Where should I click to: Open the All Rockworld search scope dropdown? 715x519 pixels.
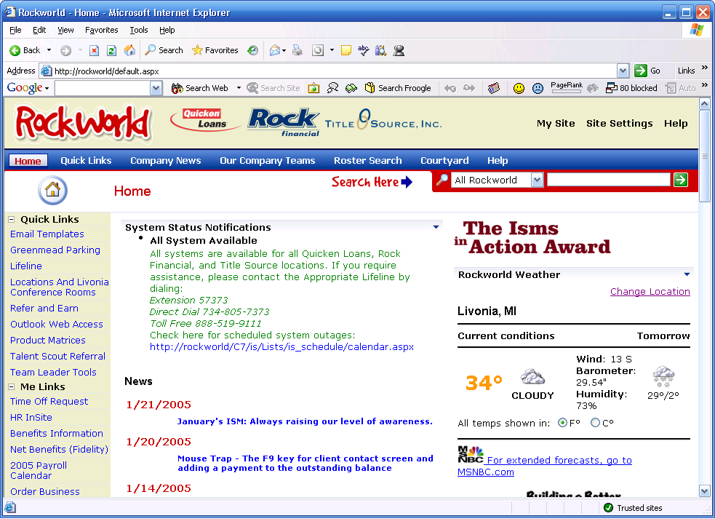pyautogui.click(x=537, y=180)
